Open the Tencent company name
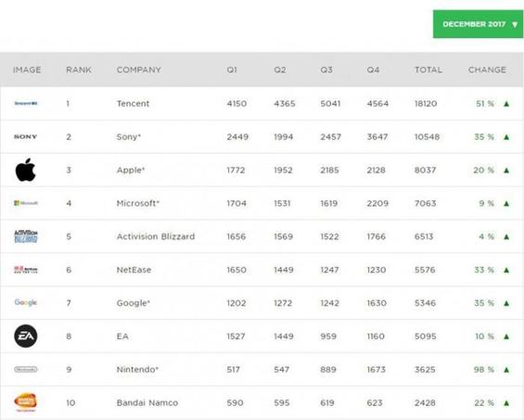The width and height of the screenshot is (524, 420). pos(133,104)
